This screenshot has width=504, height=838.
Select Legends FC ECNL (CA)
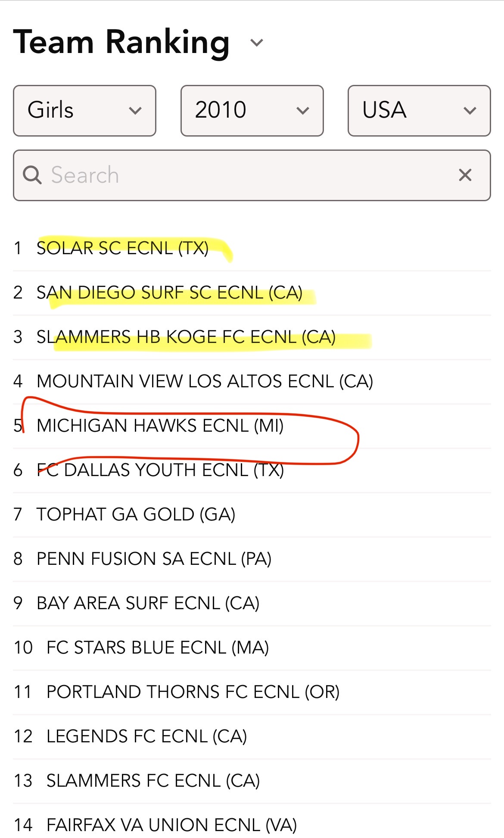(x=146, y=736)
